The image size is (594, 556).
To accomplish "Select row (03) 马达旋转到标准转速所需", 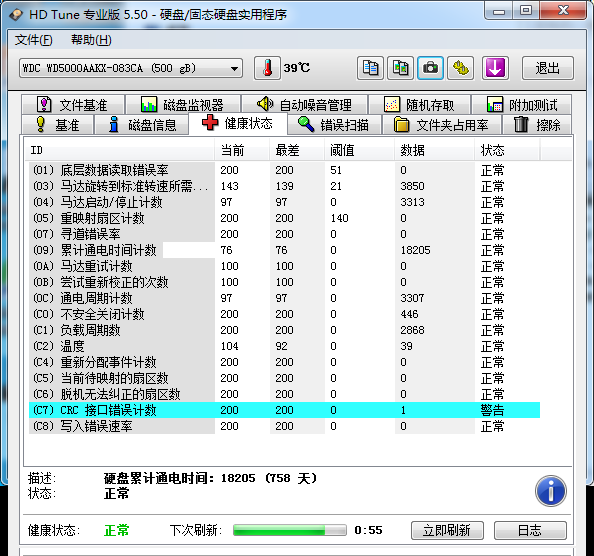I will point(284,186).
